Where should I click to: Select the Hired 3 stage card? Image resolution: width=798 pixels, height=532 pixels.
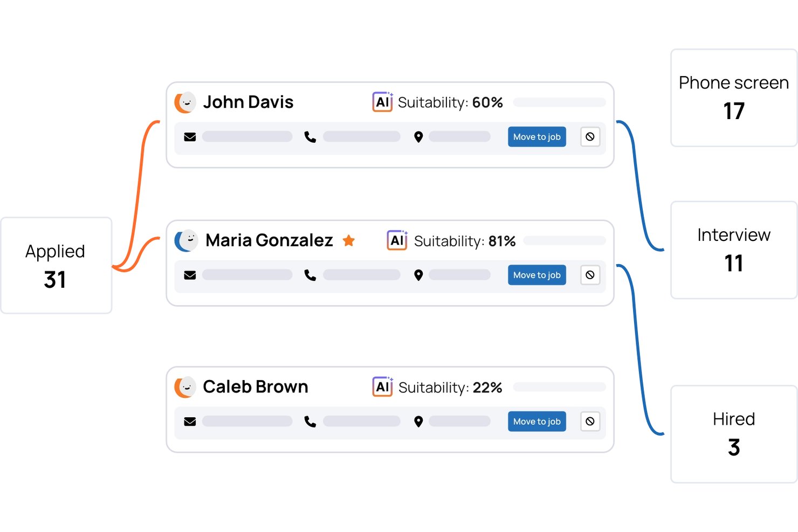tap(734, 434)
